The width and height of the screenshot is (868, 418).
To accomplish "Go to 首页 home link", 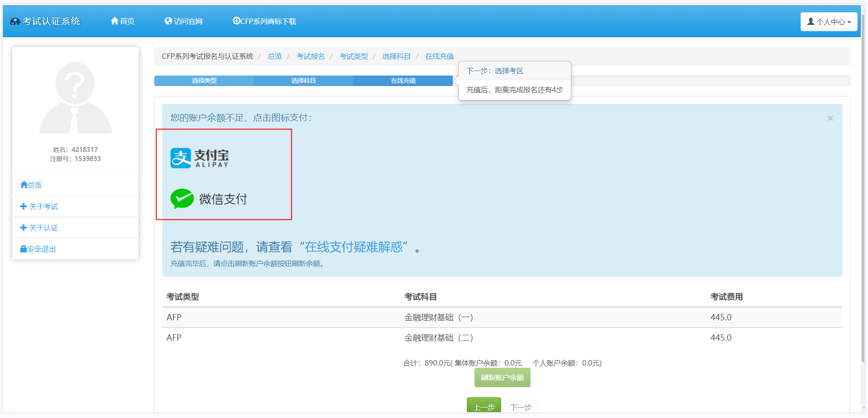I will pos(123,21).
